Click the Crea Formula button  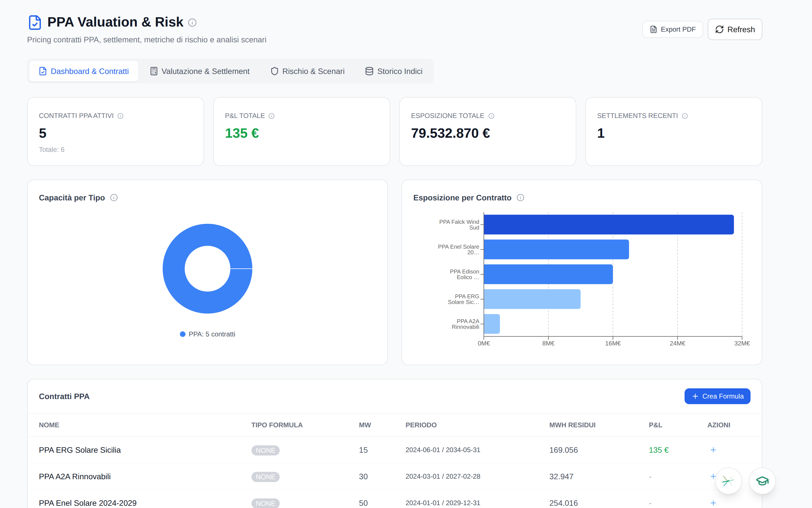[x=717, y=396]
